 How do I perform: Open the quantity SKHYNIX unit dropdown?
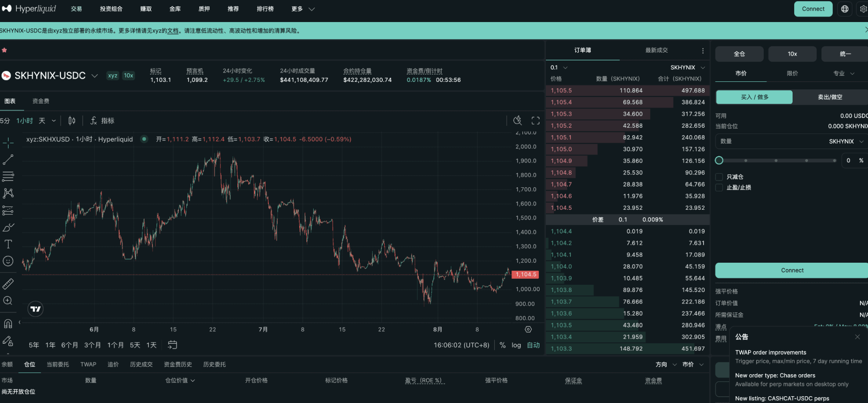click(x=846, y=141)
